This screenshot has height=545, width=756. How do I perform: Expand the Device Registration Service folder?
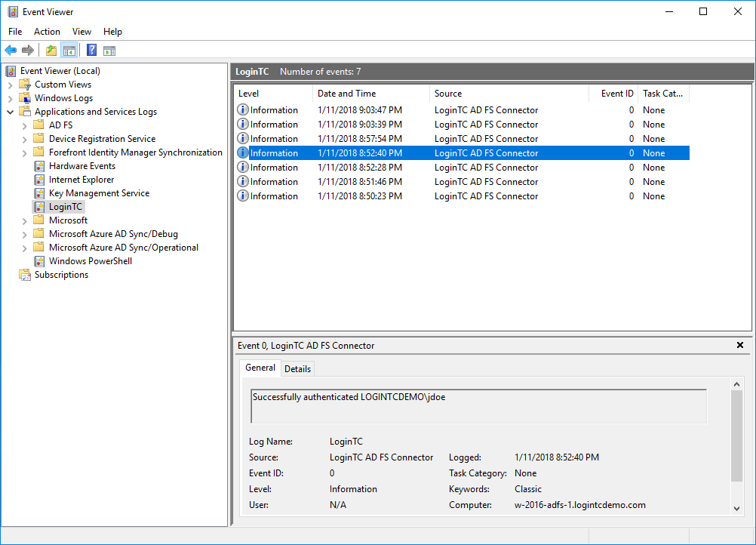point(25,139)
